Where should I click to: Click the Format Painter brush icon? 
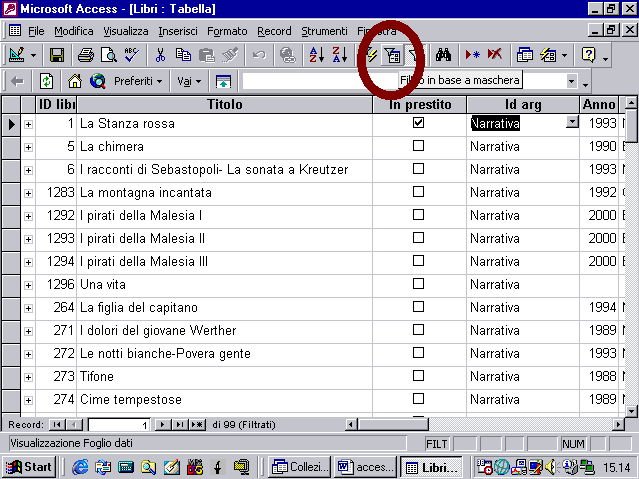point(230,55)
